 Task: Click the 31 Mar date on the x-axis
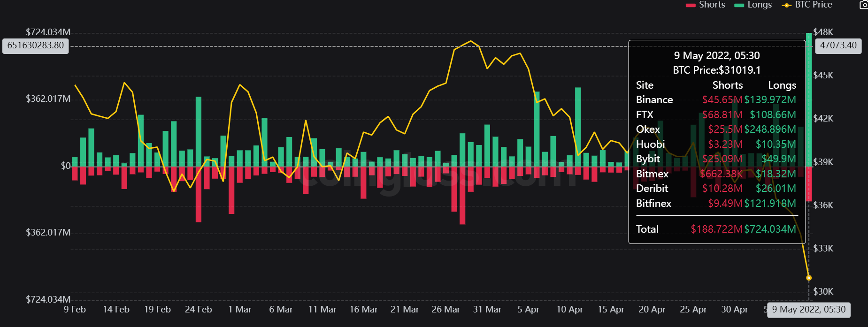[x=487, y=310]
